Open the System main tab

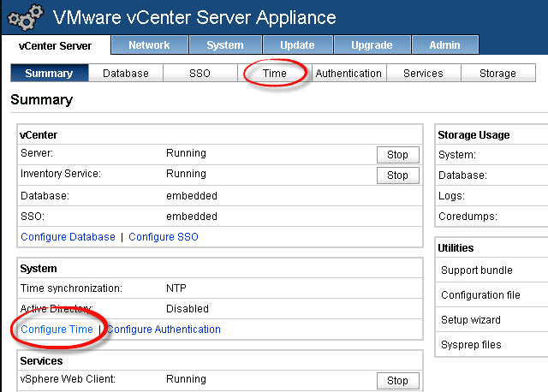click(x=225, y=45)
